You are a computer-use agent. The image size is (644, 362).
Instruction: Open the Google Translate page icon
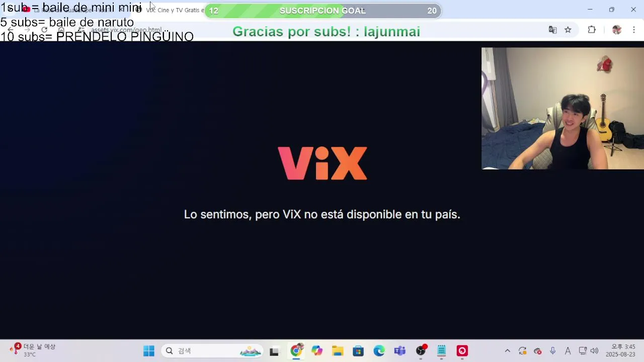tap(552, 30)
